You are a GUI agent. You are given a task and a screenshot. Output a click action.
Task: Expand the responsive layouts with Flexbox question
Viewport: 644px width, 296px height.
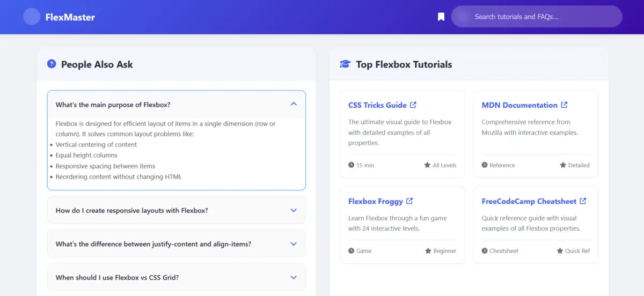click(x=177, y=210)
